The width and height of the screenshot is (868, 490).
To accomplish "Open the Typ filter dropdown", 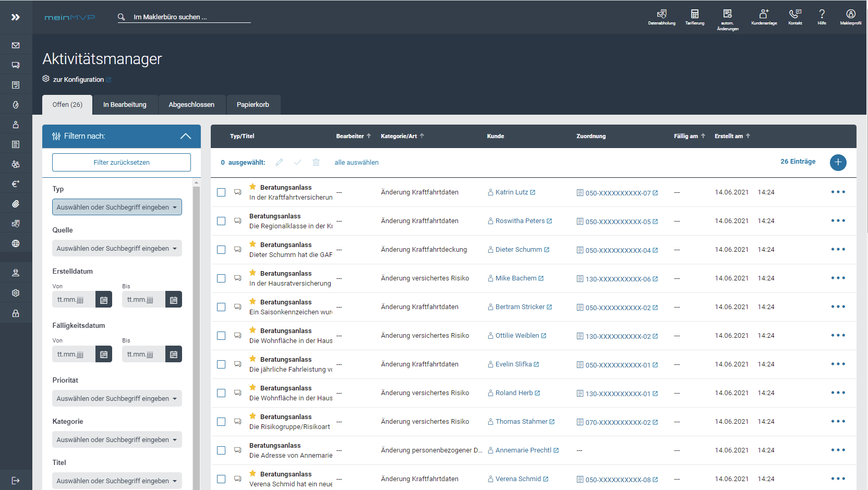I will 117,207.
